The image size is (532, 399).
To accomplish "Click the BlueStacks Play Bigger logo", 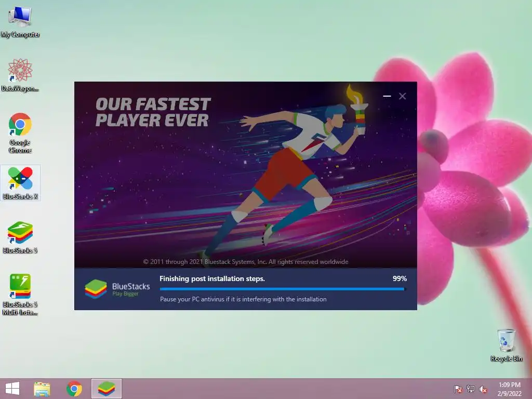I will tap(117, 289).
